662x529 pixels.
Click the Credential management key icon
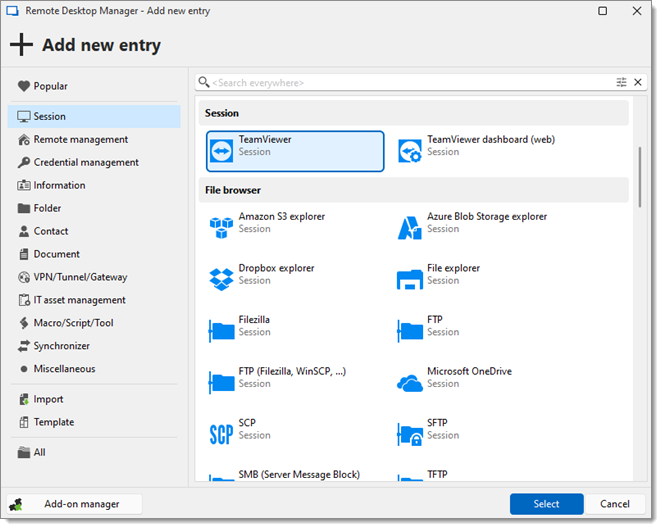tap(24, 162)
